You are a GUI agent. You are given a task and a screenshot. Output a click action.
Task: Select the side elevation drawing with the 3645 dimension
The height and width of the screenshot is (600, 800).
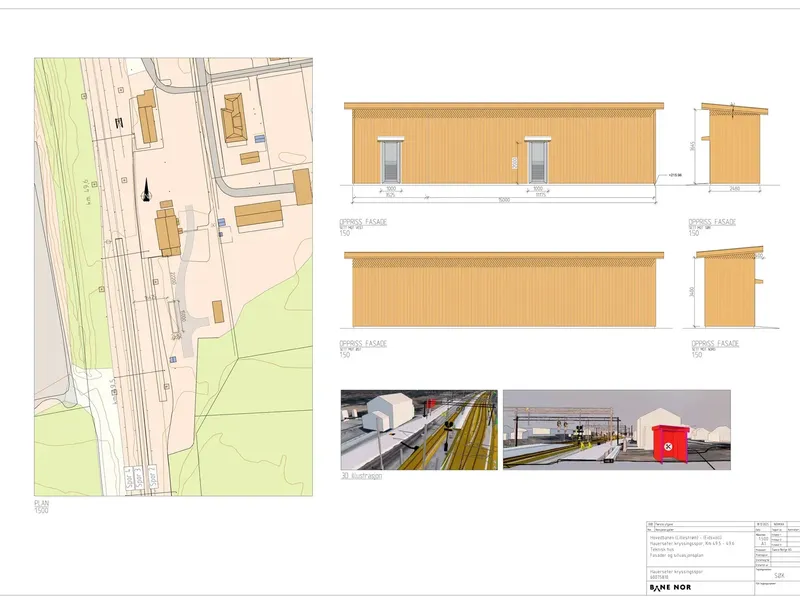pyautogui.click(x=734, y=145)
